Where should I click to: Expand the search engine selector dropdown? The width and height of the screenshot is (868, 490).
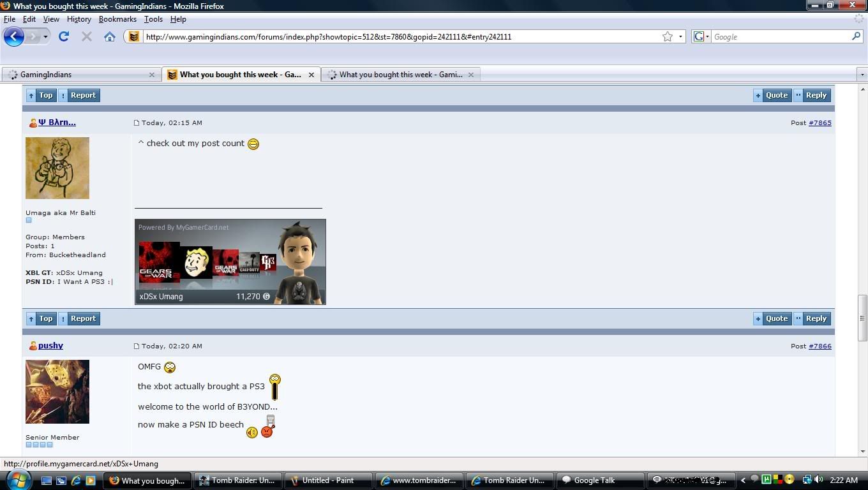(701, 36)
